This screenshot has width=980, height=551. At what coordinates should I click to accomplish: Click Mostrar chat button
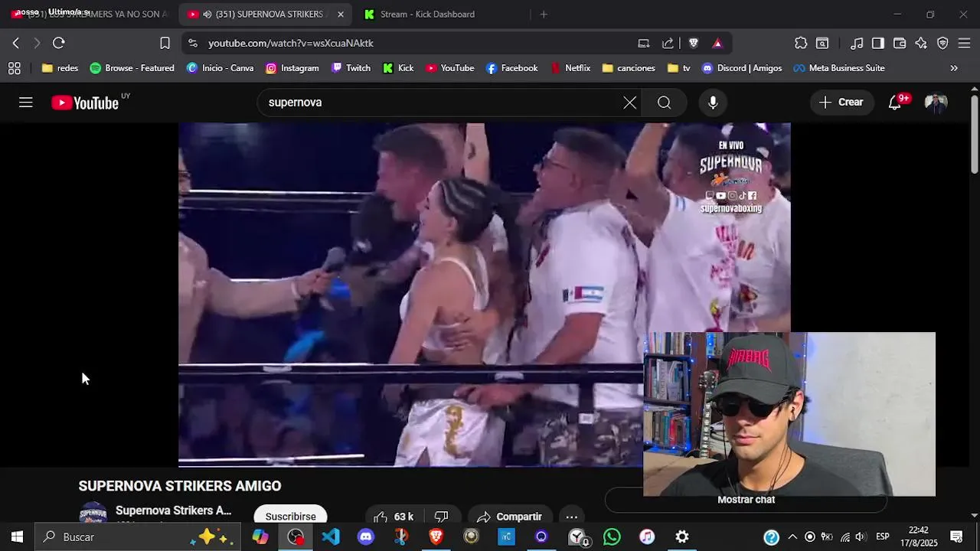pyautogui.click(x=746, y=500)
